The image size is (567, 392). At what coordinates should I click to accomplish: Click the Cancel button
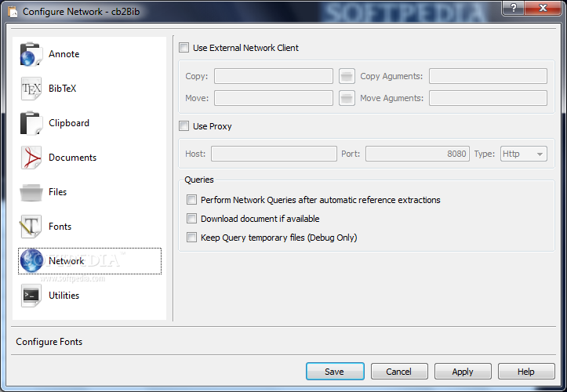point(399,372)
